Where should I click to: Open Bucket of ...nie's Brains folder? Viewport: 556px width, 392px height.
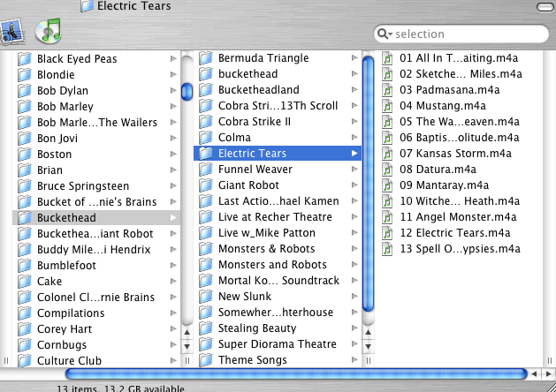coord(96,202)
